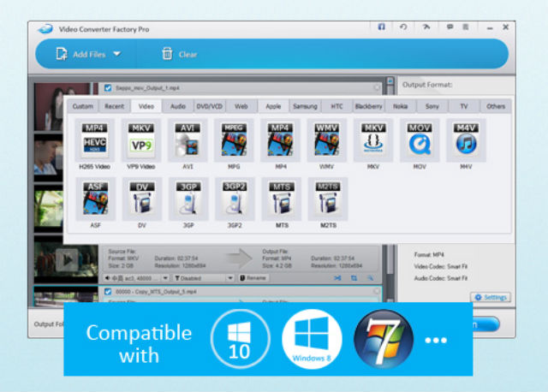Click the crop icon in file row
Viewport: 548px width, 392px height.
click(x=354, y=278)
